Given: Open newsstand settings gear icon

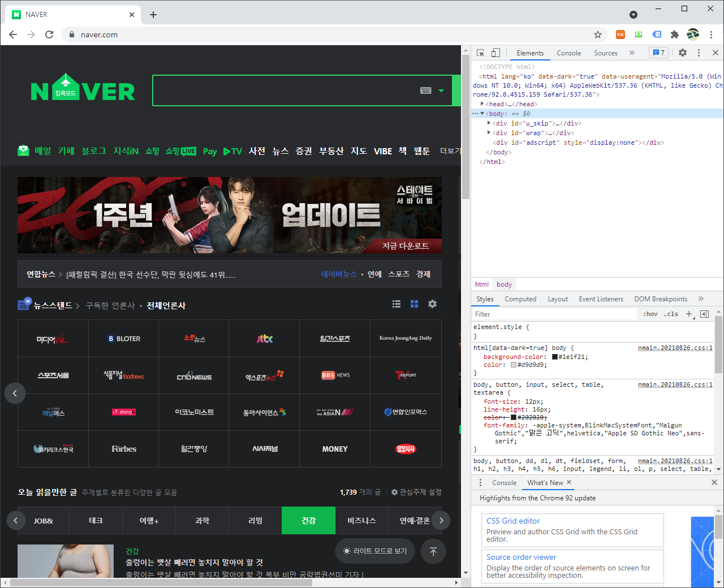Looking at the screenshot, I should 432,304.
